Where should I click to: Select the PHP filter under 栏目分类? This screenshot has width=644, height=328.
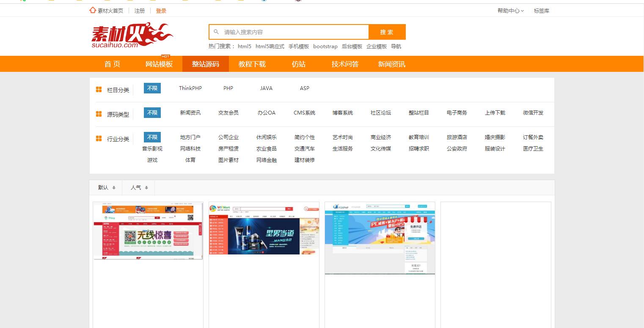pyautogui.click(x=228, y=88)
